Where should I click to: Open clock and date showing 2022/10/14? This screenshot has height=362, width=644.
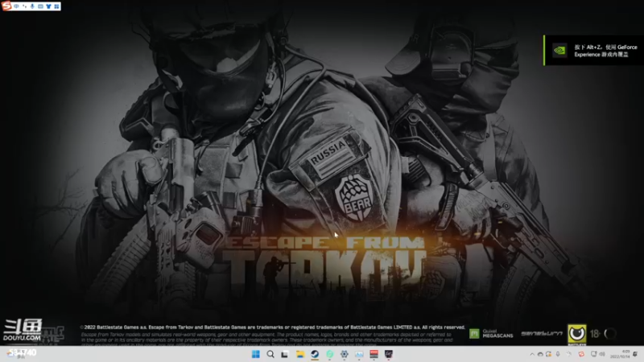[x=620, y=354]
